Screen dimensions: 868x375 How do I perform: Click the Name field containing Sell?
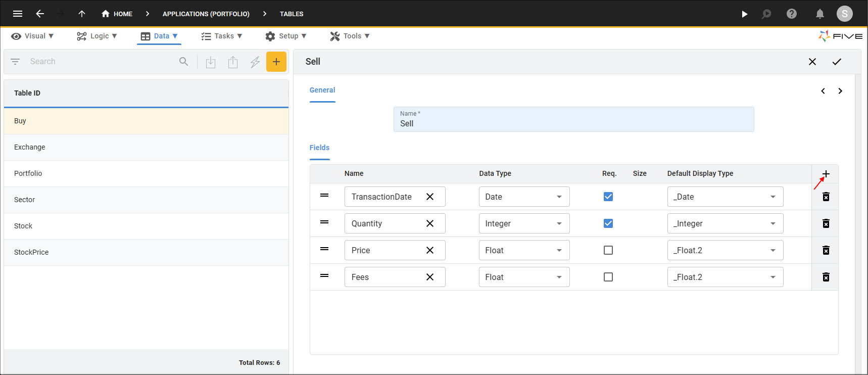tap(574, 119)
